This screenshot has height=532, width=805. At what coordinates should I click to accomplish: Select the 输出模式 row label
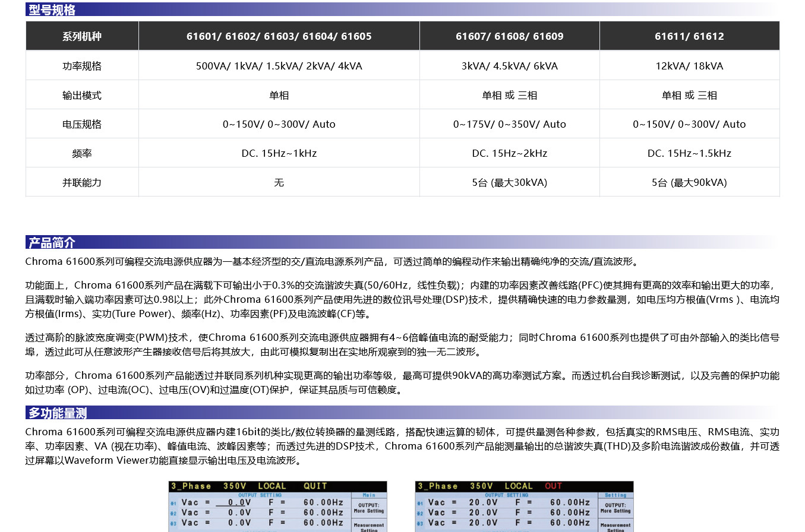[82, 95]
